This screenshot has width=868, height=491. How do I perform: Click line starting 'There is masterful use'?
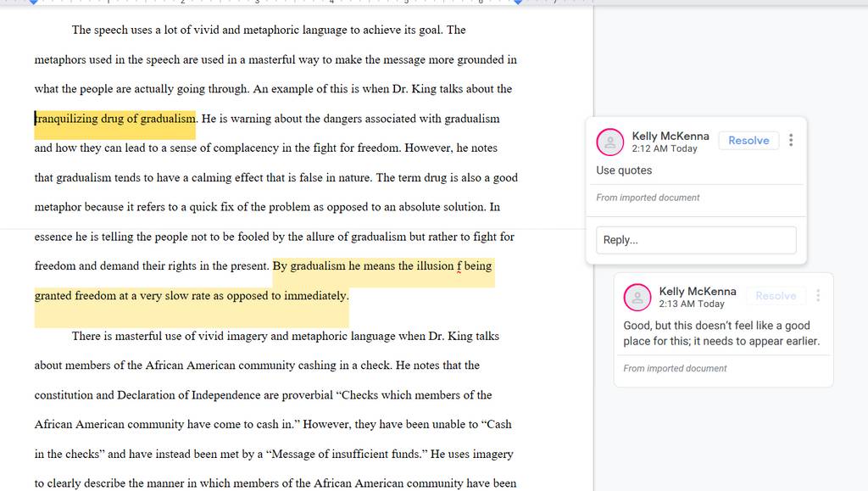click(x=285, y=336)
